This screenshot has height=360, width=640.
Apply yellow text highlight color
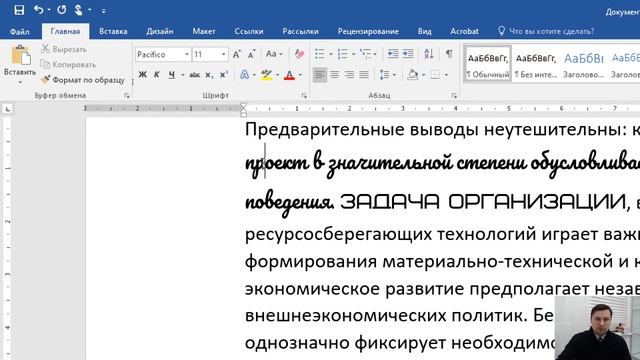266,75
